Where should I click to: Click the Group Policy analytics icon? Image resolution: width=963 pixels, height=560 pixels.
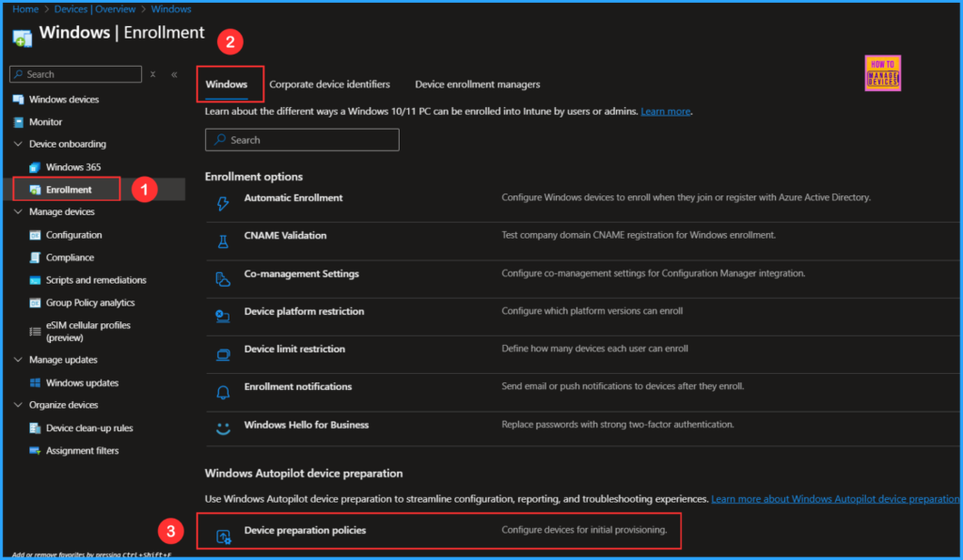click(35, 303)
